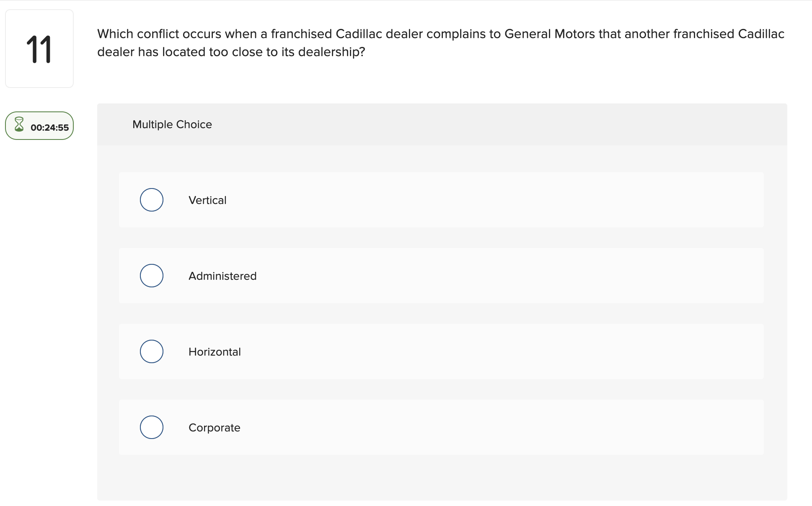Pick the Corporate radio button

coord(151,427)
